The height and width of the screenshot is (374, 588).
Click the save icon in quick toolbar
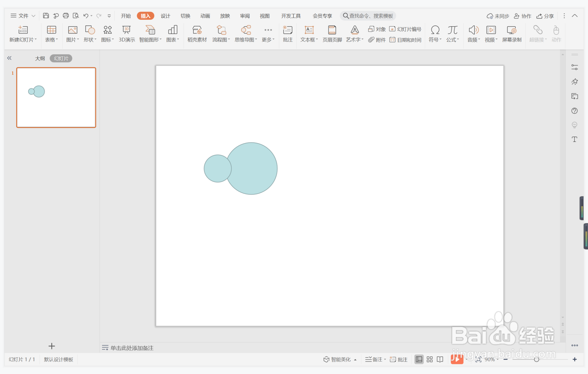point(46,16)
